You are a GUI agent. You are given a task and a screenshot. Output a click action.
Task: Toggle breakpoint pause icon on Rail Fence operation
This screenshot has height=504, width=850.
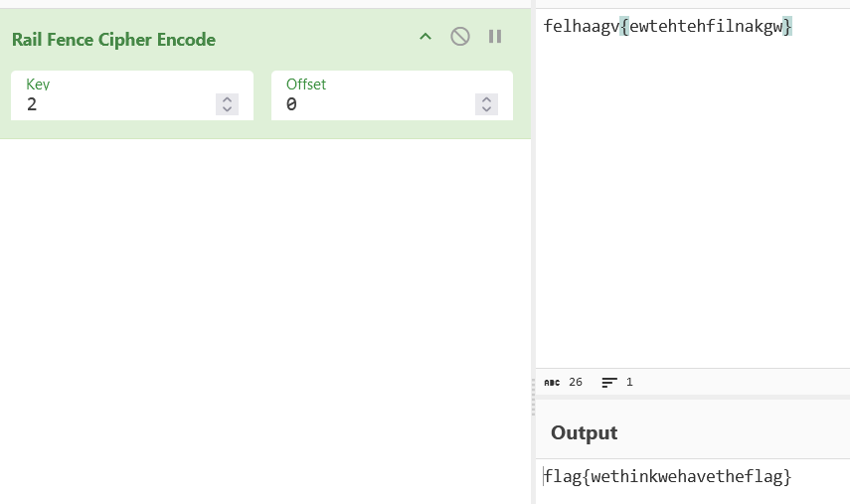495,37
